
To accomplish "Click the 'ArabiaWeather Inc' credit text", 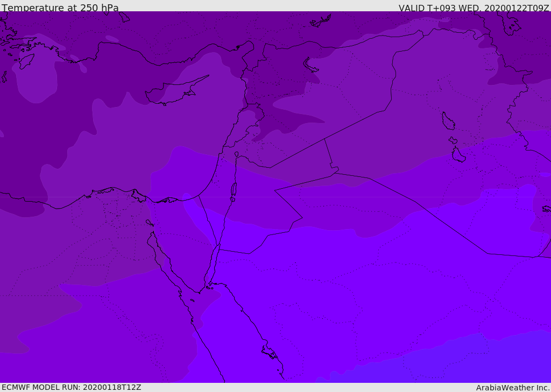I will pyautogui.click(x=512, y=388).
